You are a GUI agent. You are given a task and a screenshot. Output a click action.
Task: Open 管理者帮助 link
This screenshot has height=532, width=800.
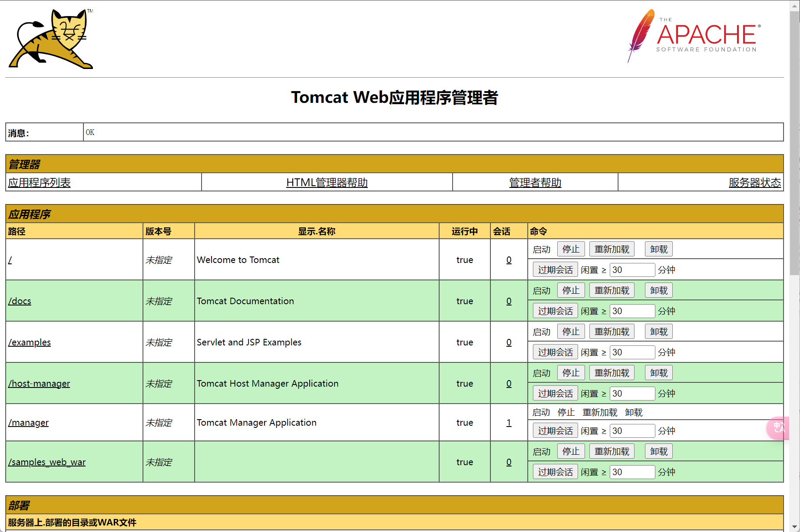click(535, 183)
